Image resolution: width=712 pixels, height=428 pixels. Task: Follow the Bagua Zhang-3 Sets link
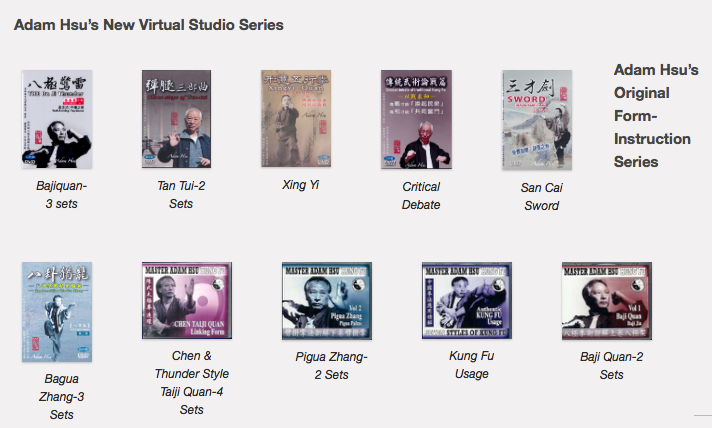coord(61,397)
